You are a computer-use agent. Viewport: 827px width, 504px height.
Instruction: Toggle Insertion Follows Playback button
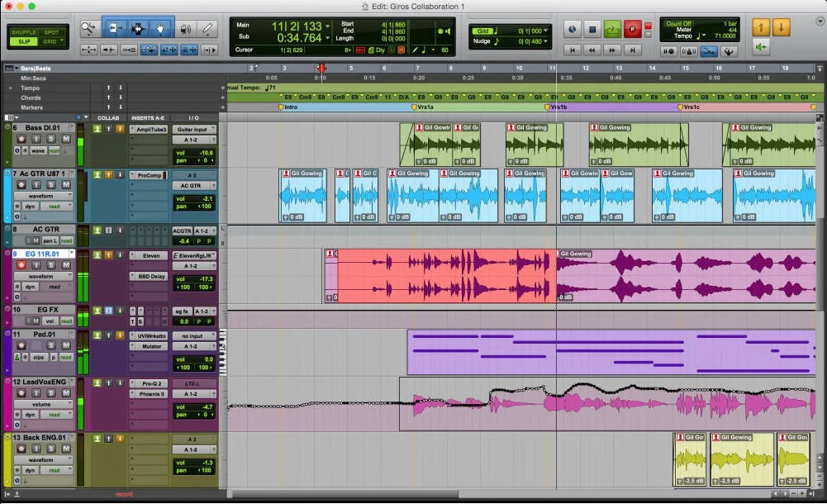(x=209, y=50)
